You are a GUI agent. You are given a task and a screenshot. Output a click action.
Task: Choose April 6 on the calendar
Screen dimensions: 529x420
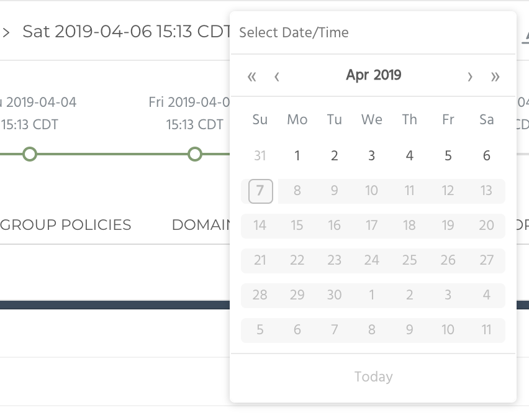click(x=486, y=156)
